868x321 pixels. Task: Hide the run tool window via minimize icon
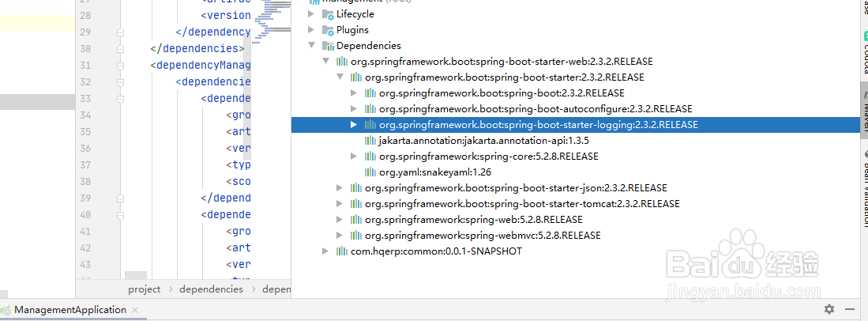(850, 309)
